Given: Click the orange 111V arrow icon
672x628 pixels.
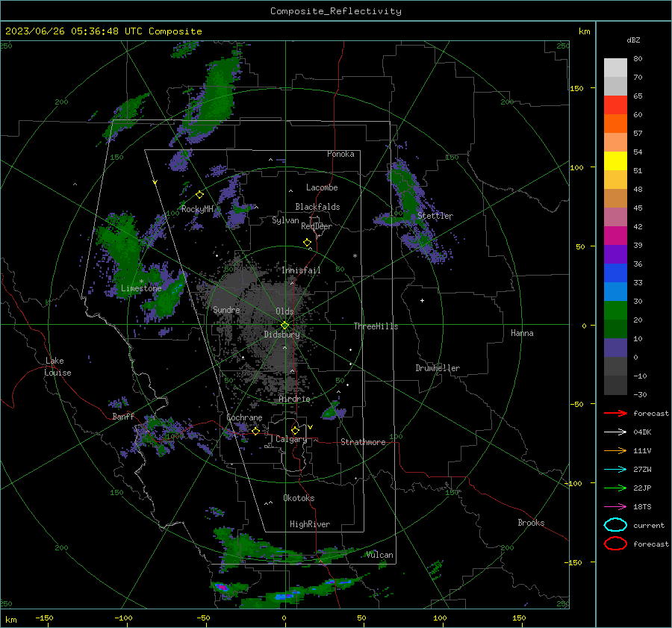Looking at the screenshot, I should click(x=615, y=450).
